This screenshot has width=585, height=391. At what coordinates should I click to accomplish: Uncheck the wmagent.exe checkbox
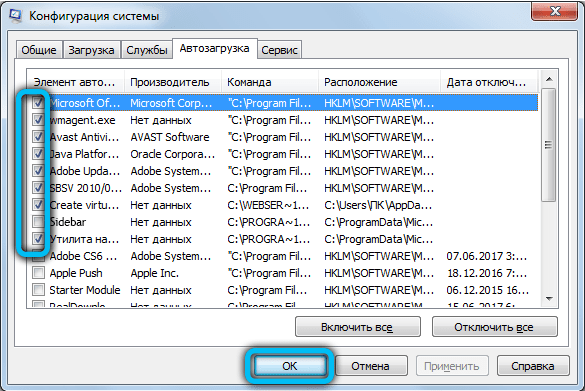coord(38,120)
